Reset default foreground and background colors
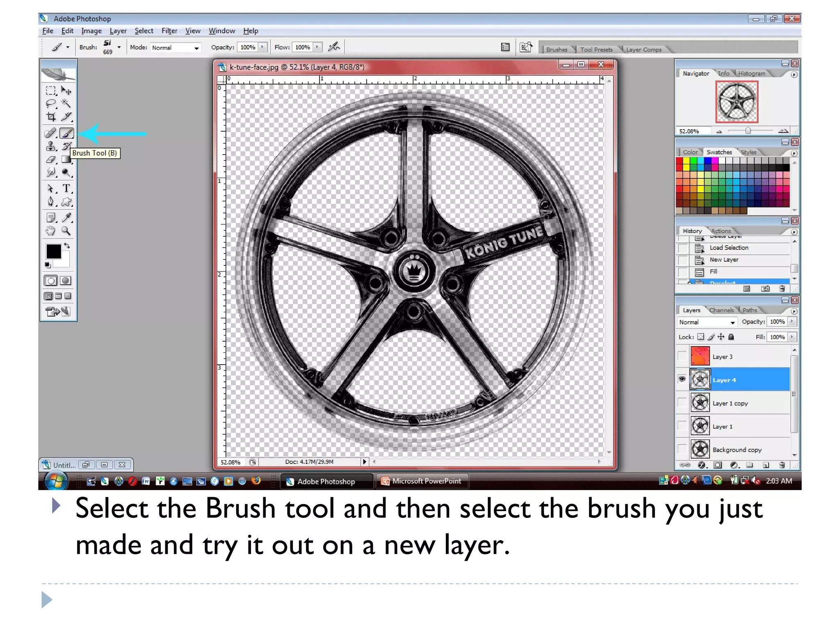The width and height of the screenshot is (840, 630). [x=48, y=265]
